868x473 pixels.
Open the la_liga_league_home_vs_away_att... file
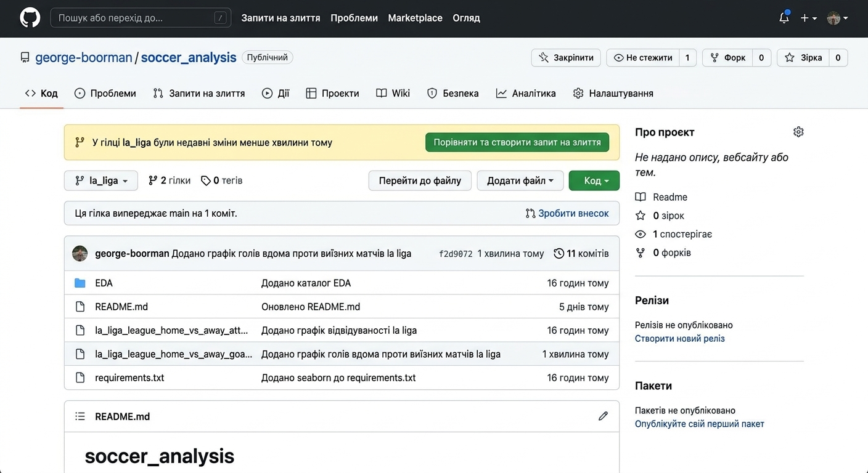click(x=171, y=330)
